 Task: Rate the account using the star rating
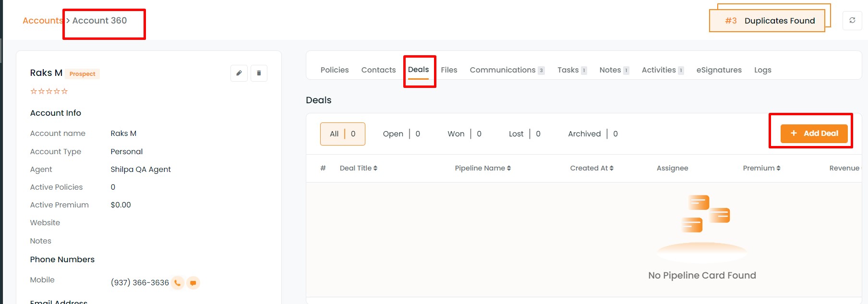pyautogui.click(x=49, y=91)
